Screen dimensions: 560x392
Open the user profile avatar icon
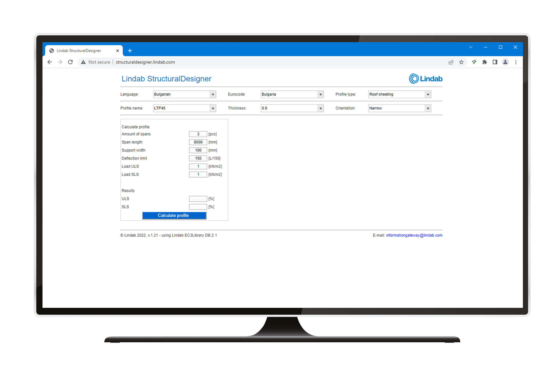point(505,62)
